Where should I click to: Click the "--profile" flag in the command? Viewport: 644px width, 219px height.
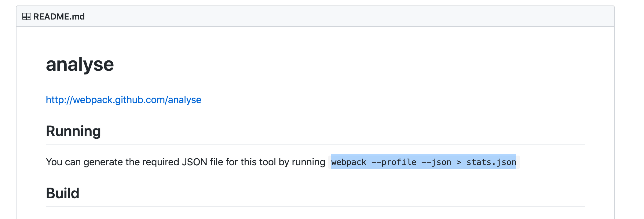tap(393, 162)
